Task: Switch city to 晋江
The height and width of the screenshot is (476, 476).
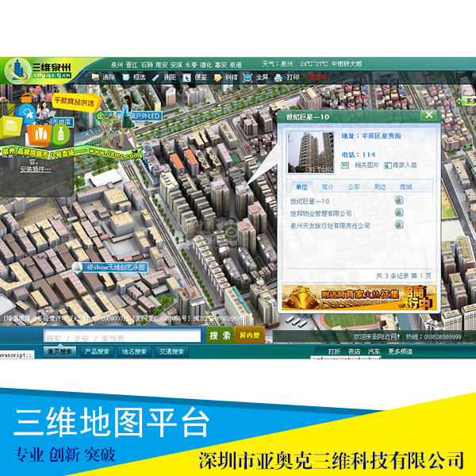Action: click(x=132, y=65)
